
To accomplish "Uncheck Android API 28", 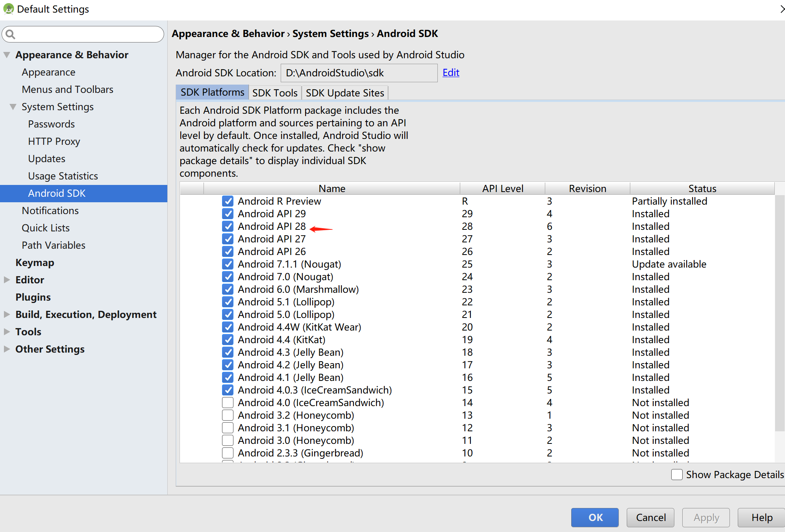I will click(228, 226).
